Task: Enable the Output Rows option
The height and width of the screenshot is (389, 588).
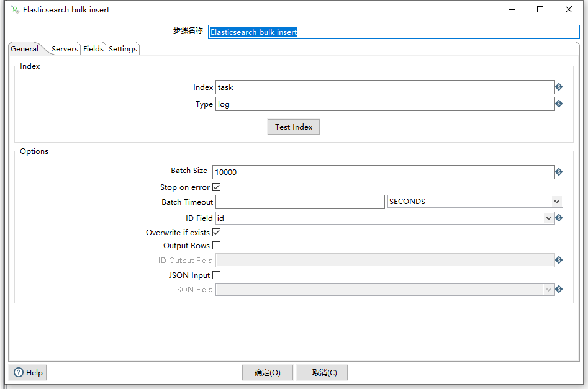Action: 216,245
